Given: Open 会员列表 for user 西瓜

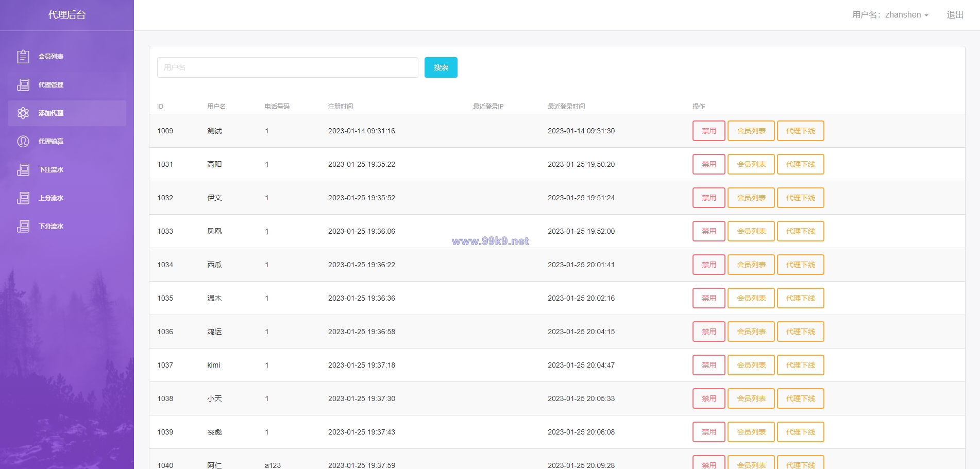Looking at the screenshot, I should (751, 265).
